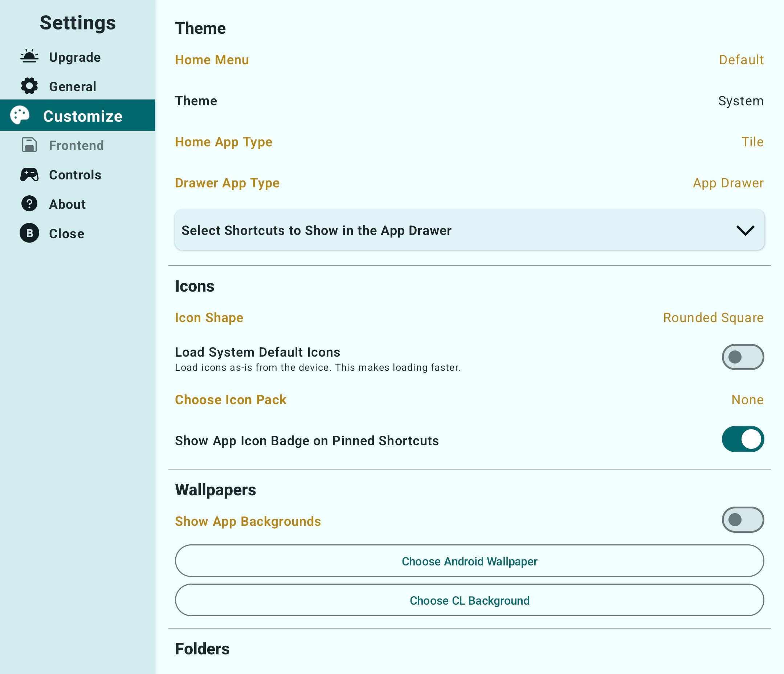Click the Theme row label
Screen dimensions: 784x674
click(x=196, y=101)
